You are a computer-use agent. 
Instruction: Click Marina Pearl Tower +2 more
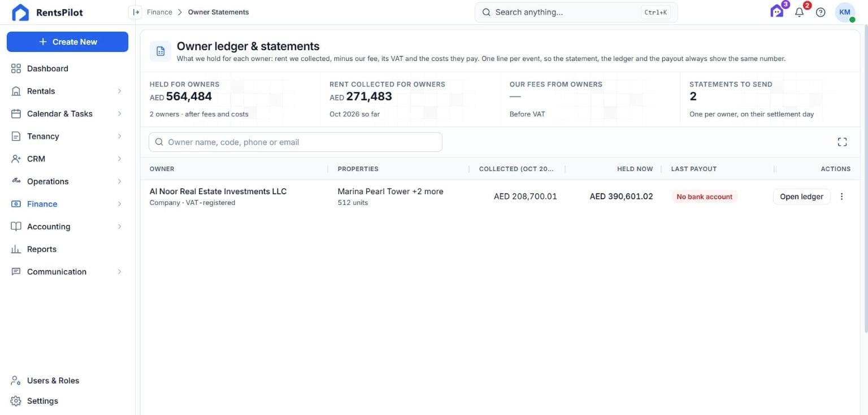pyautogui.click(x=390, y=191)
